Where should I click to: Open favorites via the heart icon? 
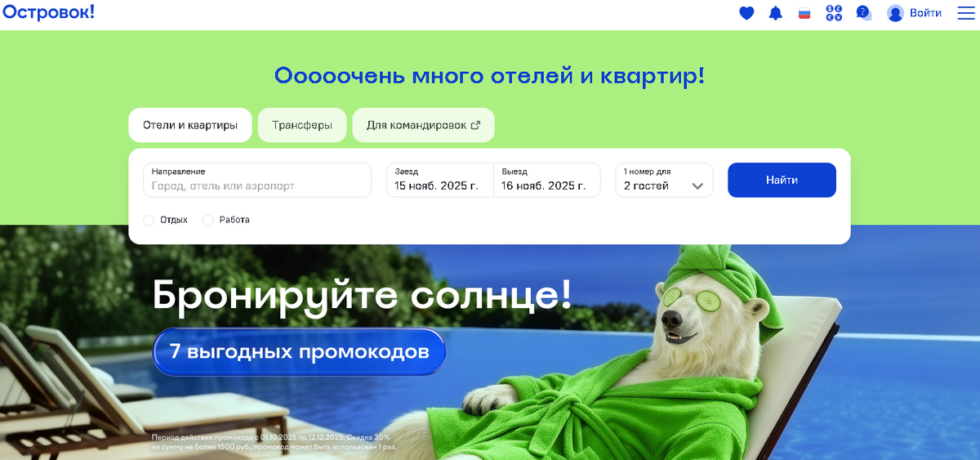746,13
